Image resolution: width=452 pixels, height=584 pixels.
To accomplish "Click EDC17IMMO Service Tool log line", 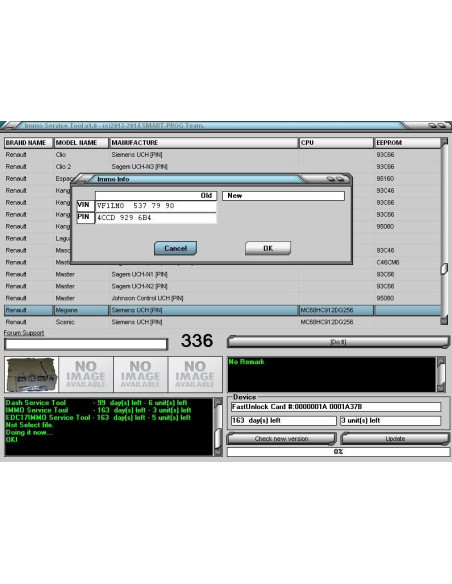I will [x=98, y=418].
